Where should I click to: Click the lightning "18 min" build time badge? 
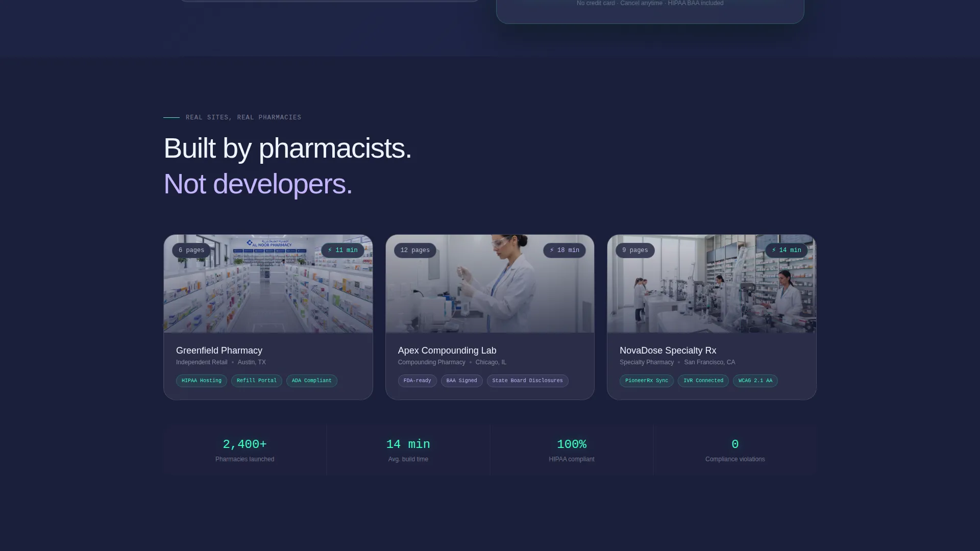[565, 251]
